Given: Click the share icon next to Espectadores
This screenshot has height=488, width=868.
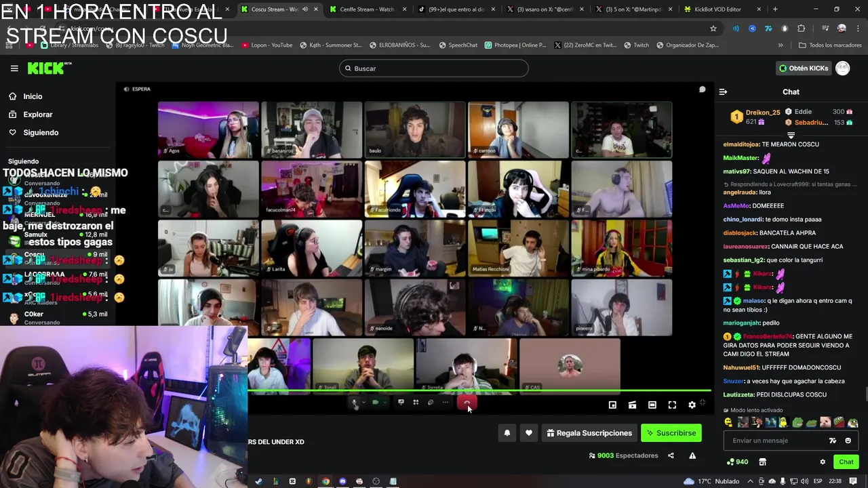Looking at the screenshot, I should click(x=671, y=455).
